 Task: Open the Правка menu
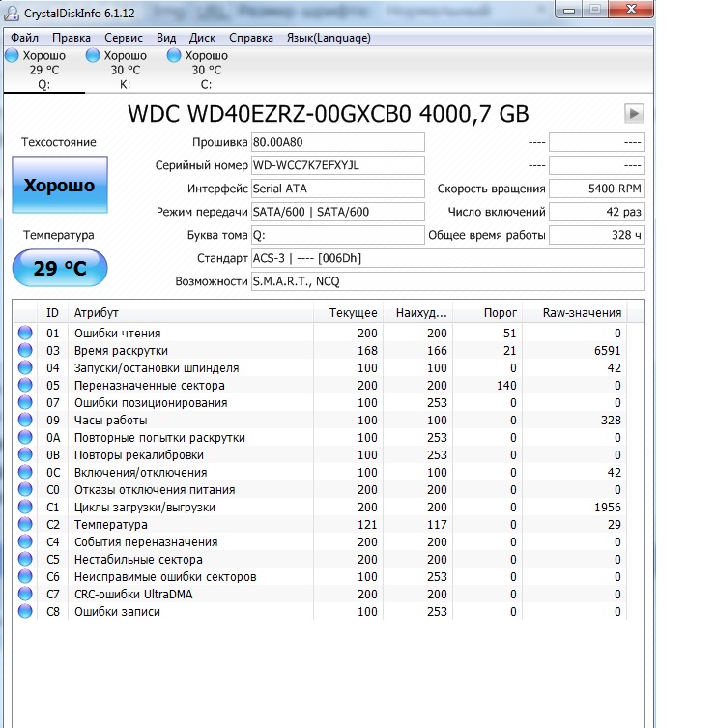tap(71, 38)
